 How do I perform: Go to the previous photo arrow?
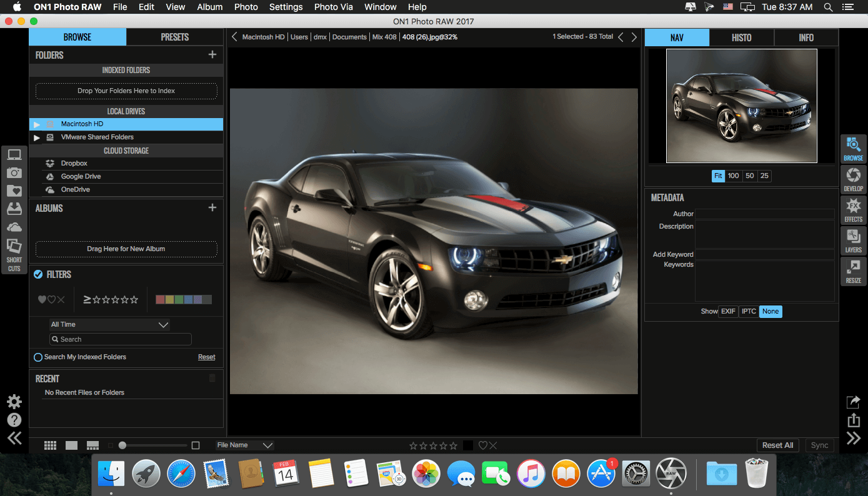(x=621, y=37)
